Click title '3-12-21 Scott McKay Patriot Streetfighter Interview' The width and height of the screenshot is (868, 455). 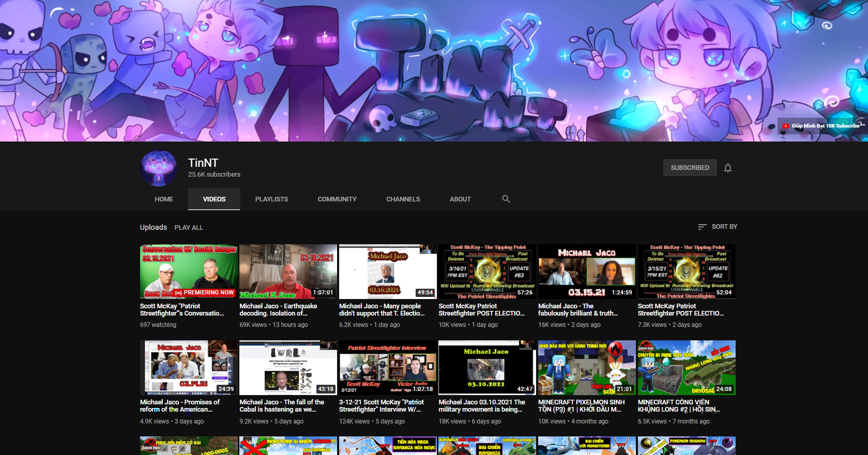[x=382, y=406]
